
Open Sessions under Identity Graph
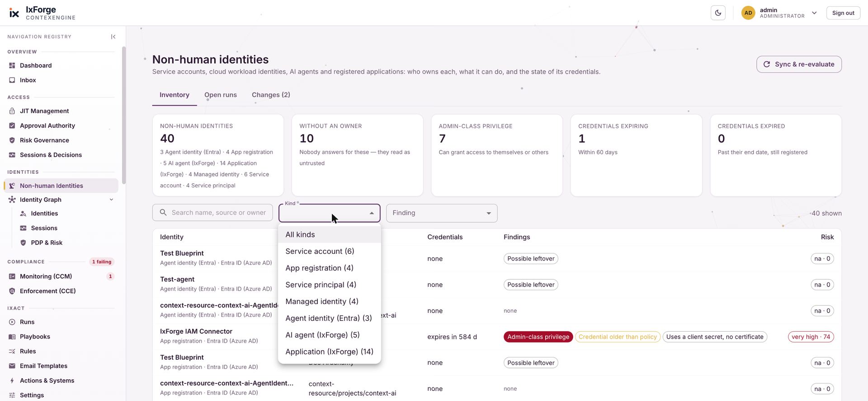[44, 228]
